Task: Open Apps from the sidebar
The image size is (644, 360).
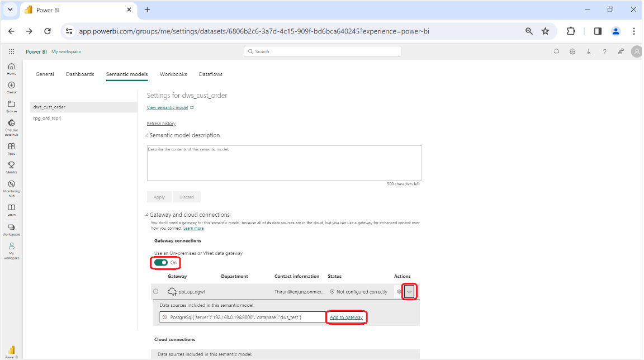Action: [x=12, y=149]
